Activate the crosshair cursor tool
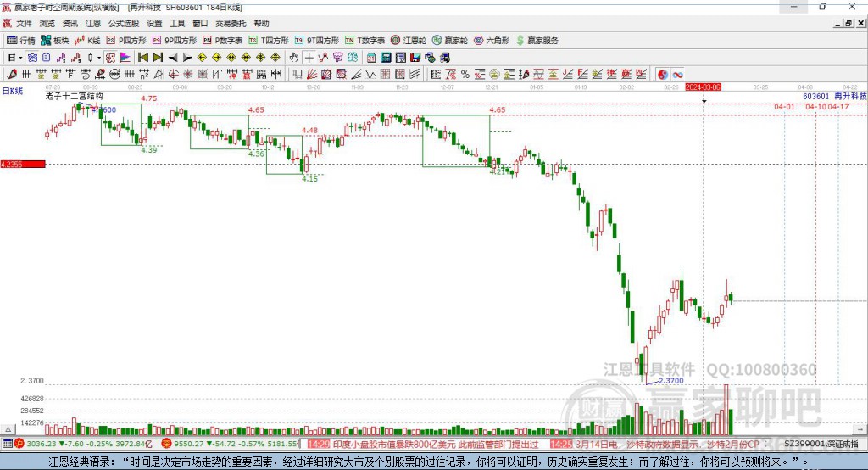868x470 pixels. (x=309, y=58)
